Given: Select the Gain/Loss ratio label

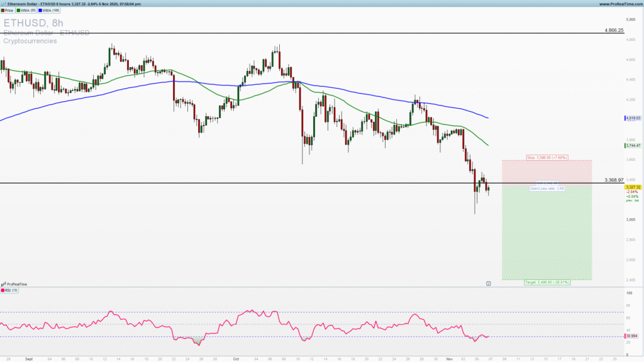Looking at the screenshot, I should click(547, 189).
